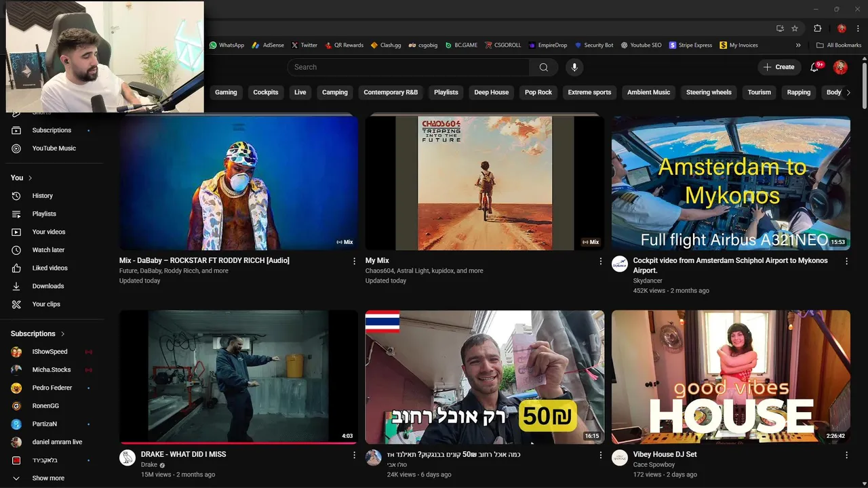
Task: Open YouTube Music link
Action: [x=54, y=148]
